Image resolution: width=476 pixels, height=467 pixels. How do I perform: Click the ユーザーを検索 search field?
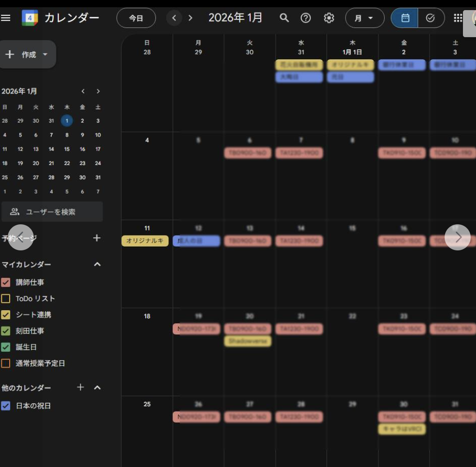(52, 212)
